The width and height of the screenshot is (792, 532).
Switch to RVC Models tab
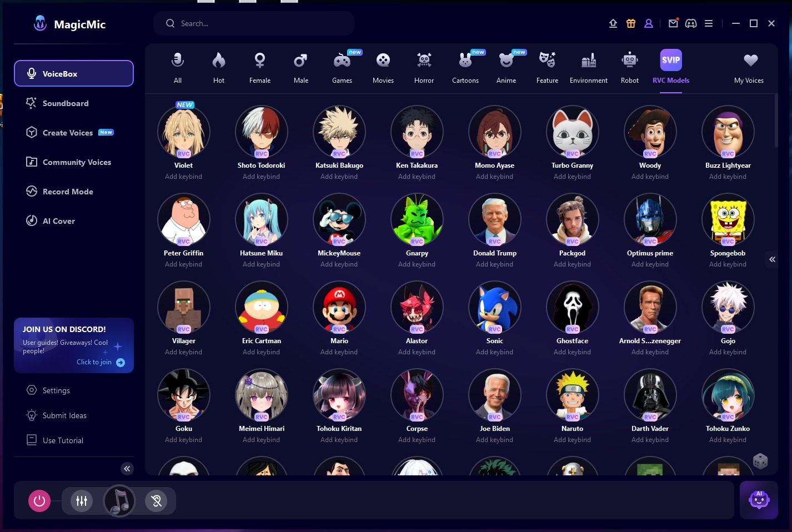[x=671, y=67]
